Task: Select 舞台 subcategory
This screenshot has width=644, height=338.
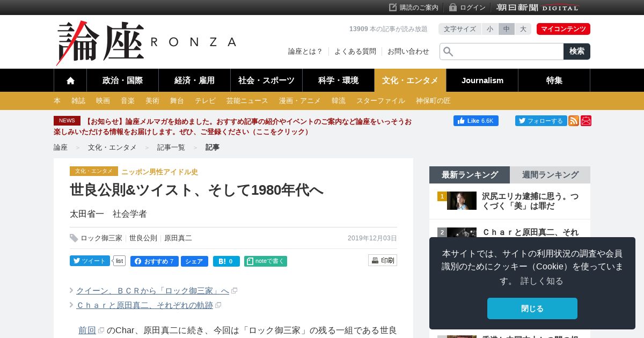Action: [x=177, y=101]
